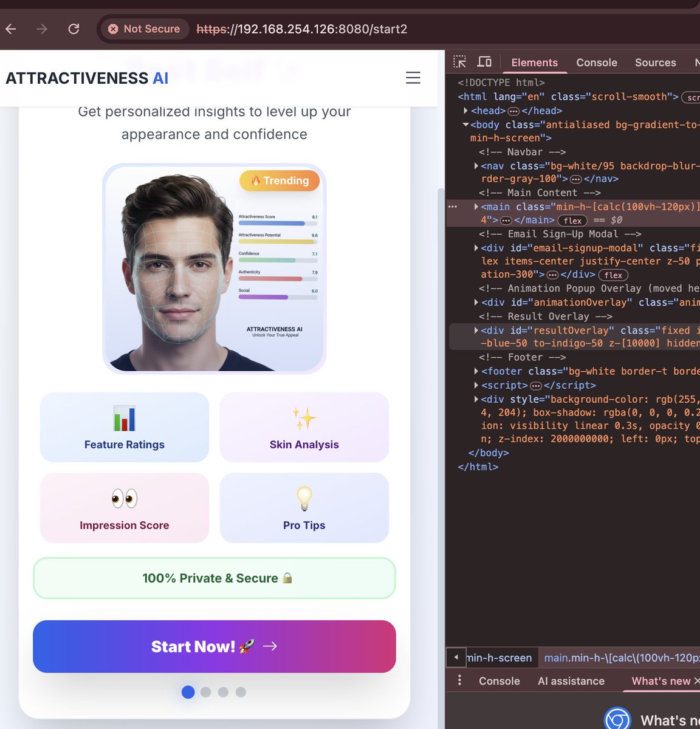700x729 pixels.
Task: Expand the head element node
Action: (x=465, y=111)
